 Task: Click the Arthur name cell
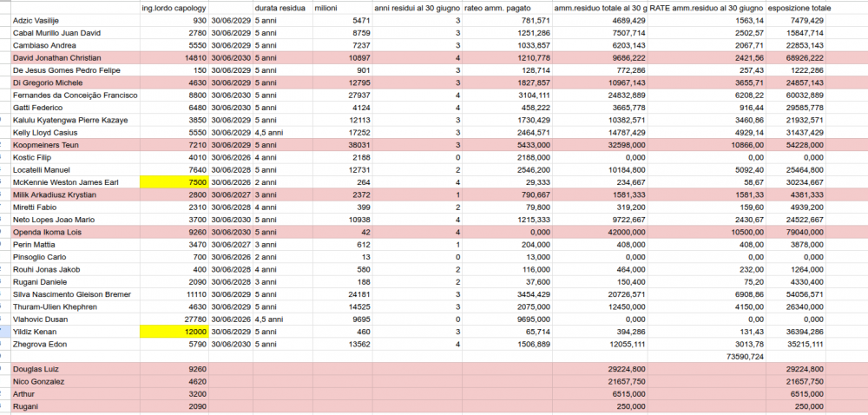pos(76,394)
